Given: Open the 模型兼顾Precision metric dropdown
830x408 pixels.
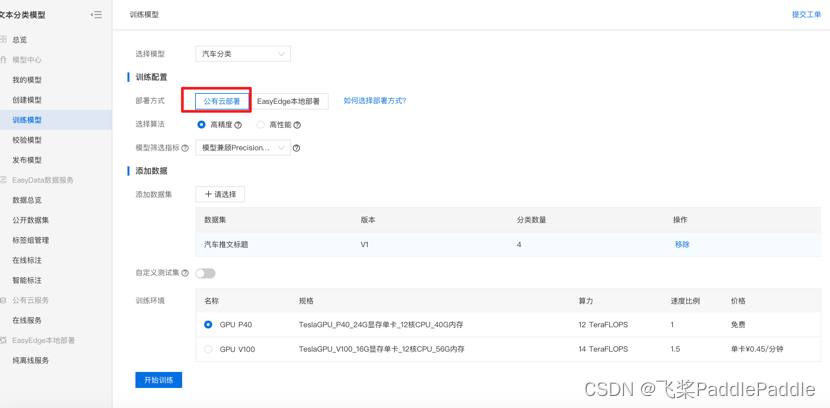Looking at the screenshot, I should click(x=243, y=148).
